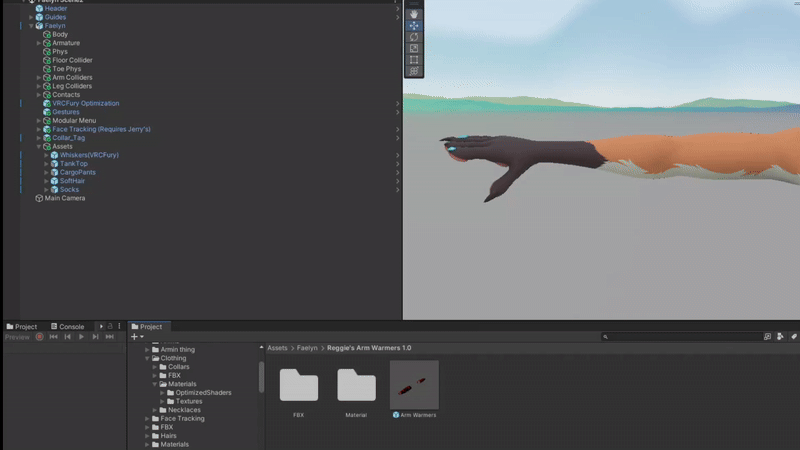Viewport: 800px width, 450px height.
Task: Jump to the first keyframe
Action: pos(53,337)
